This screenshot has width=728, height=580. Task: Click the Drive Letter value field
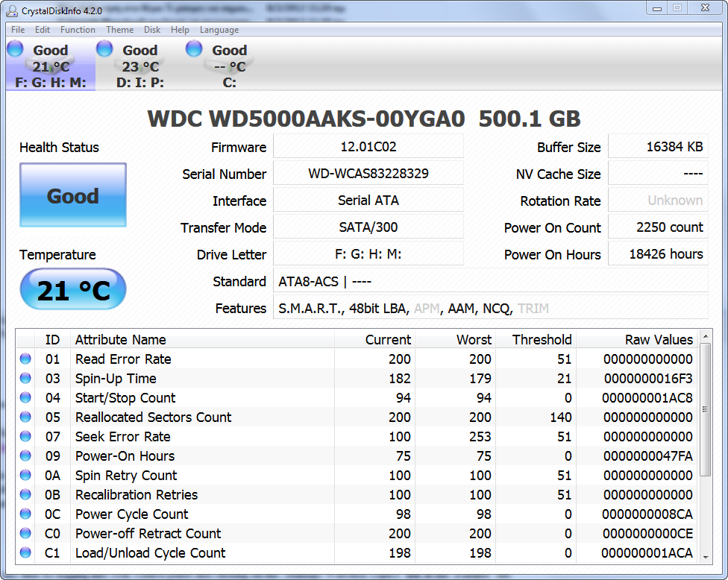(x=368, y=254)
